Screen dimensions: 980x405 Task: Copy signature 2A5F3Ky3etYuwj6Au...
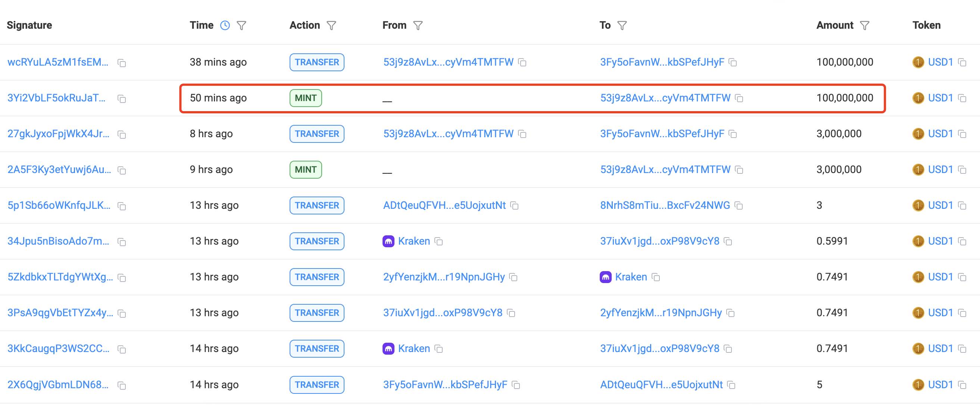[122, 170]
